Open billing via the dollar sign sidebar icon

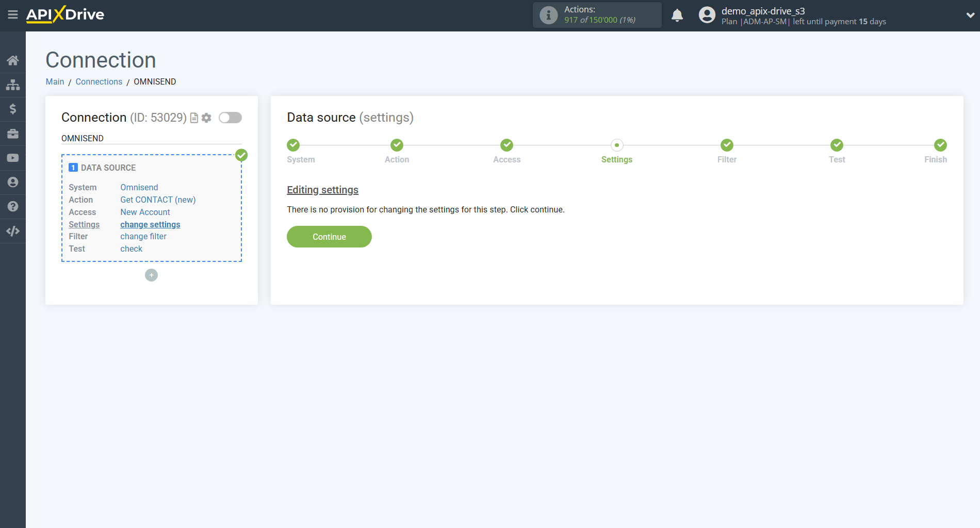point(13,109)
